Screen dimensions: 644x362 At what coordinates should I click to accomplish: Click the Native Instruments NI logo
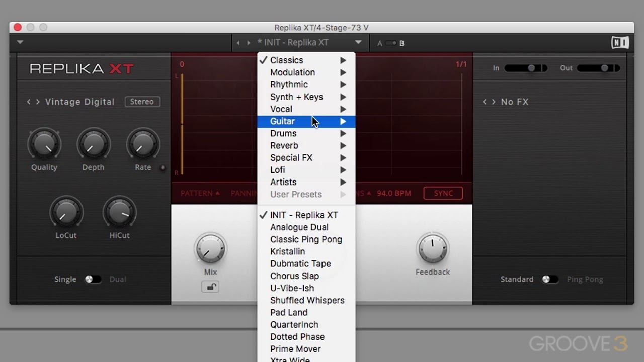click(620, 43)
